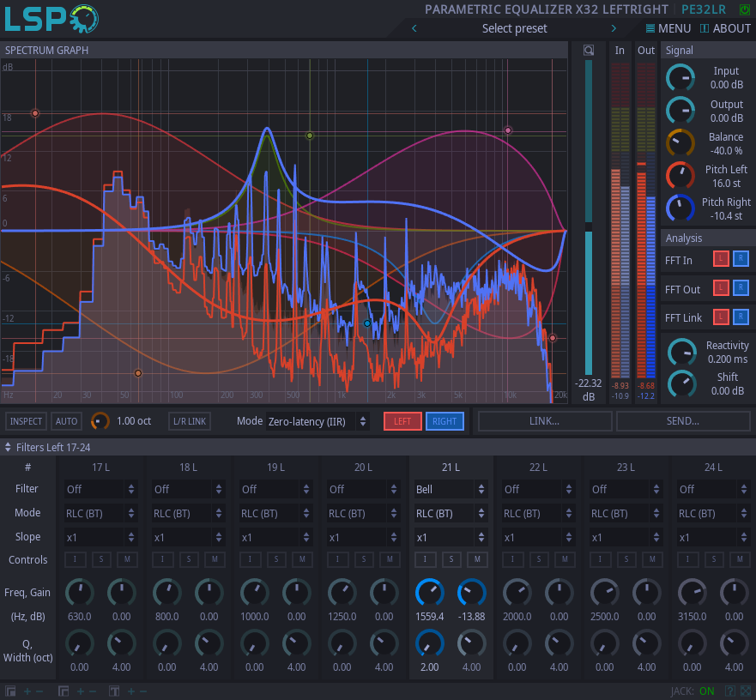Click the LSP logo
756x700 pixels.
[x=51, y=19]
